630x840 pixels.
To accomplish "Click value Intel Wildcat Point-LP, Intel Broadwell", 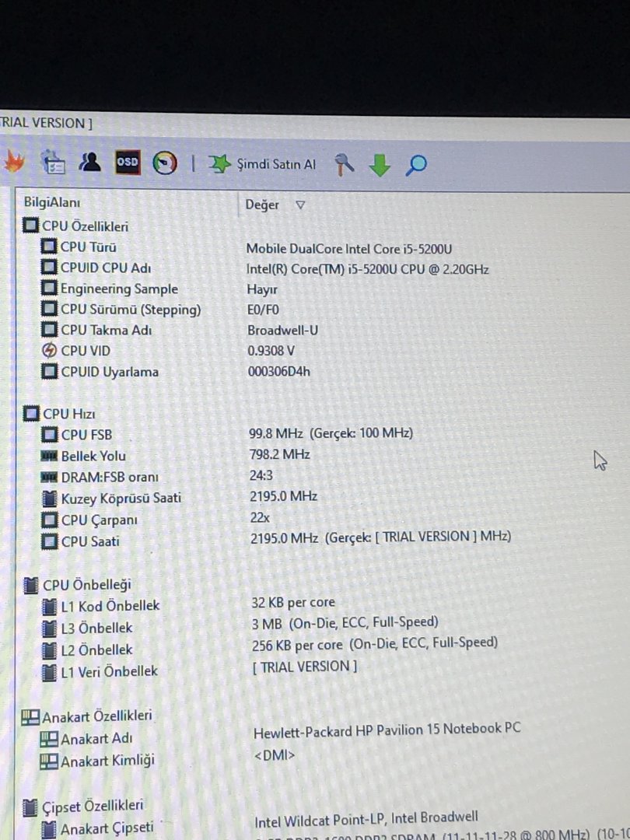I will [366, 819].
